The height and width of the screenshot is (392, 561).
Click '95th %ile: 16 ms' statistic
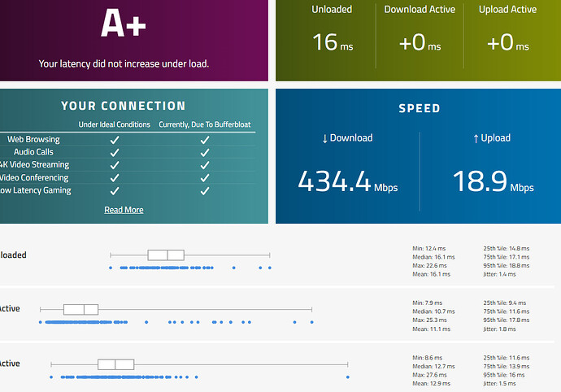click(x=504, y=375)
